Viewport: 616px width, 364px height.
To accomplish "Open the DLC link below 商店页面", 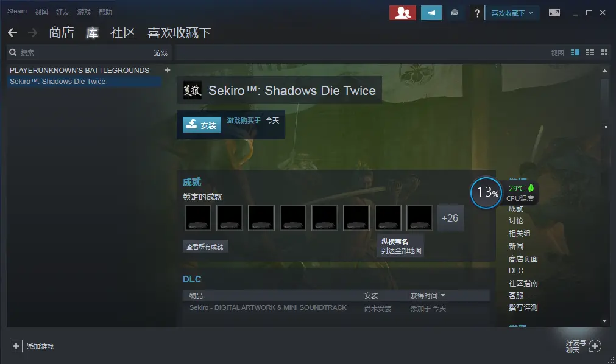I will click(516, 270).
